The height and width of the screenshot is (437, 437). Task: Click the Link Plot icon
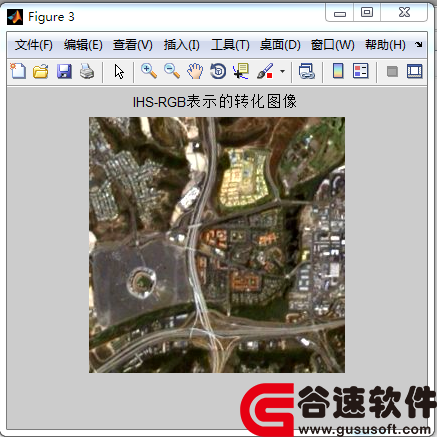[307, 71]
